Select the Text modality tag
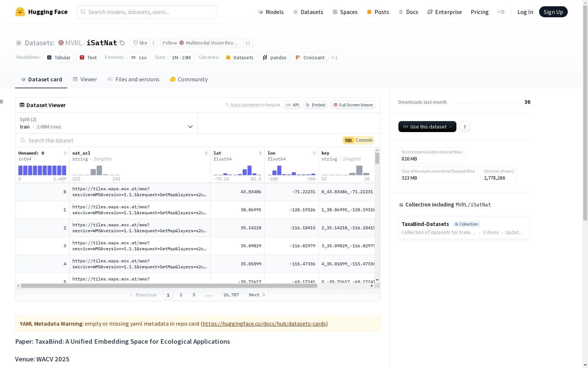588x368 pixels. (x=88, y=57)
